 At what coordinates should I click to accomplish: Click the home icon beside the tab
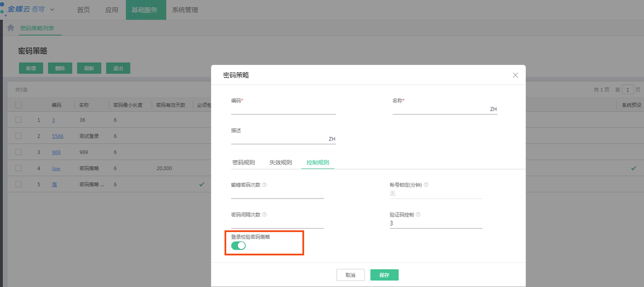[x=11, y=28]
